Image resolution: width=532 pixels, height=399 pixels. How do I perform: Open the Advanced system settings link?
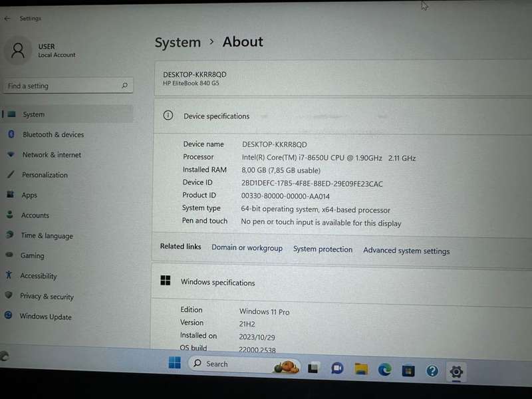click(406, 251)
